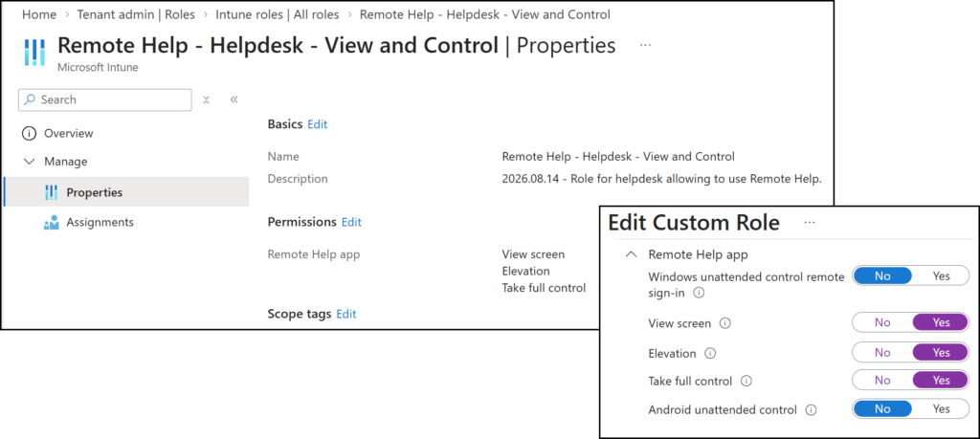
Task: Click the Description field label
Action: [298, 179]
